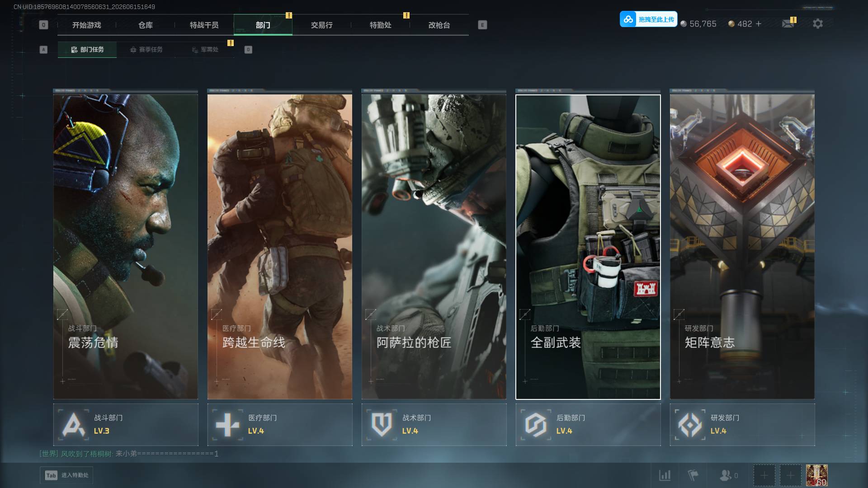Screen dimensions: 868x488
Task: Open the 震荡危情 combat department card
Action: click(x=126, y=246)
